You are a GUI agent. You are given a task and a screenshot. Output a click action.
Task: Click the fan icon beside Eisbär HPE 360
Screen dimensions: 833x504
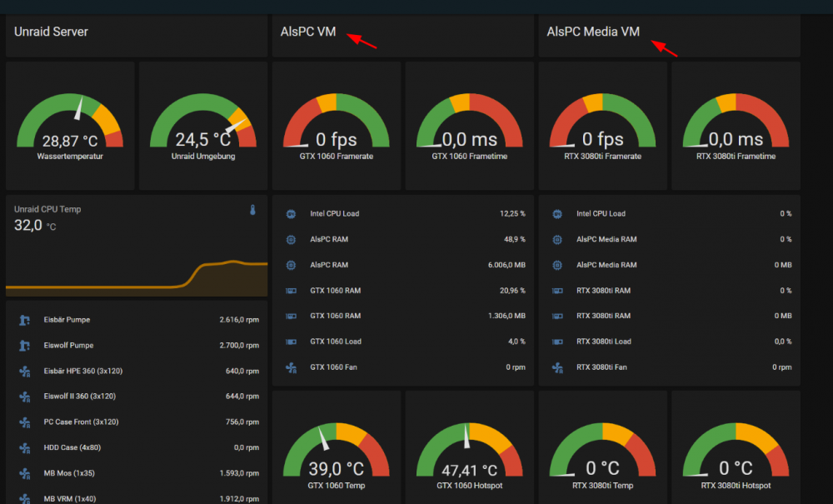pos(24,372)
